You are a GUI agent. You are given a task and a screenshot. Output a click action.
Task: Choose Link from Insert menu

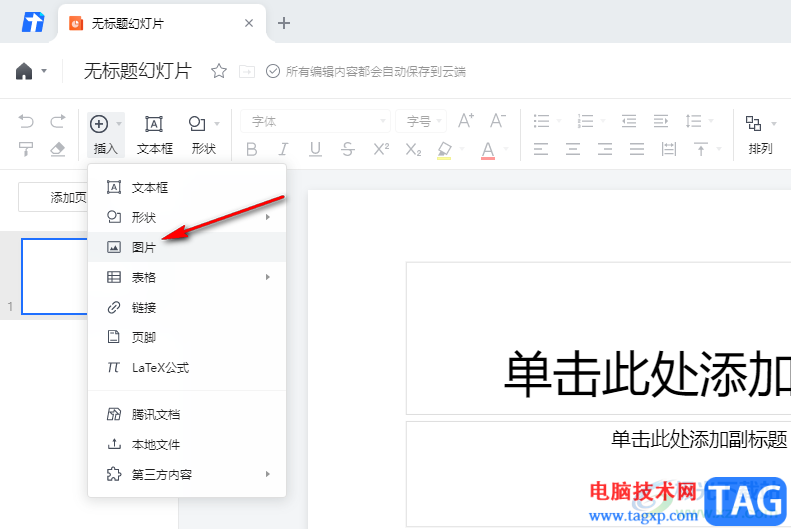[x=187, y=307]
